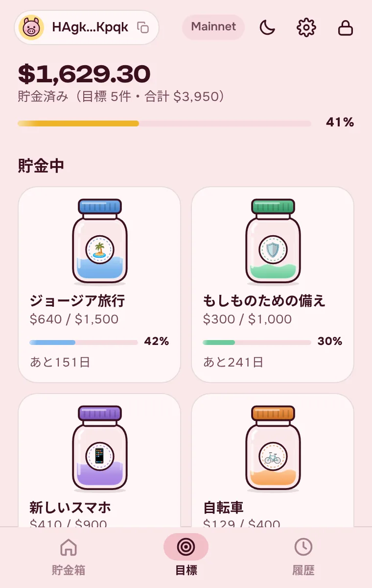Click the pig avatar icon
372x588 pixels.
tap(31, 27)
